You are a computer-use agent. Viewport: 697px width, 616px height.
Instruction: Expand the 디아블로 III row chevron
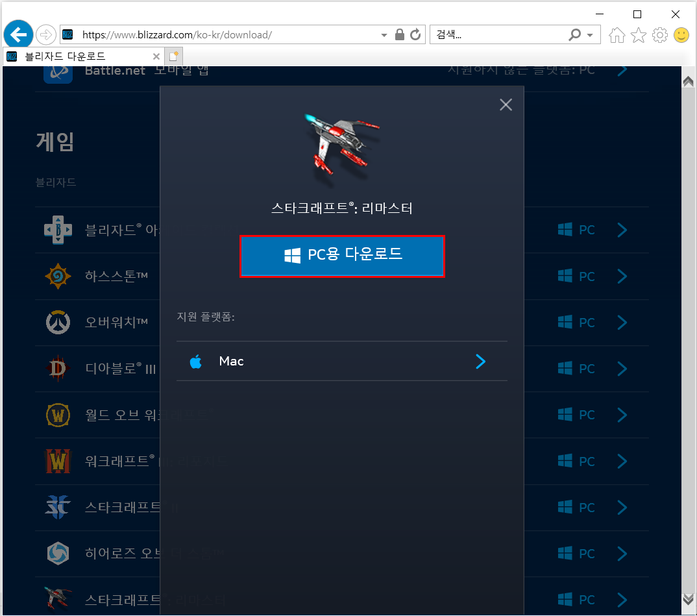point(622,369)
